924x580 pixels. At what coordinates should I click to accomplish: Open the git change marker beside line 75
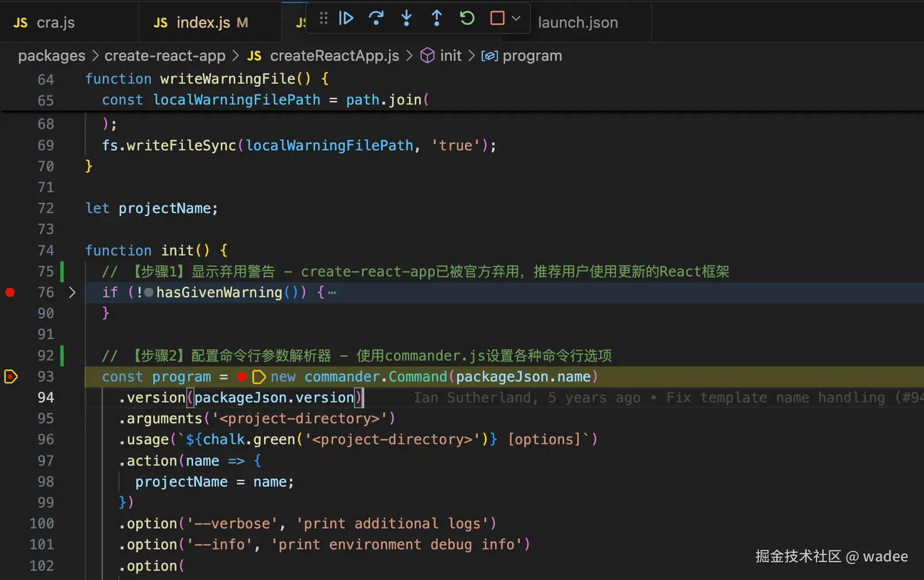[x=62, y=272]
